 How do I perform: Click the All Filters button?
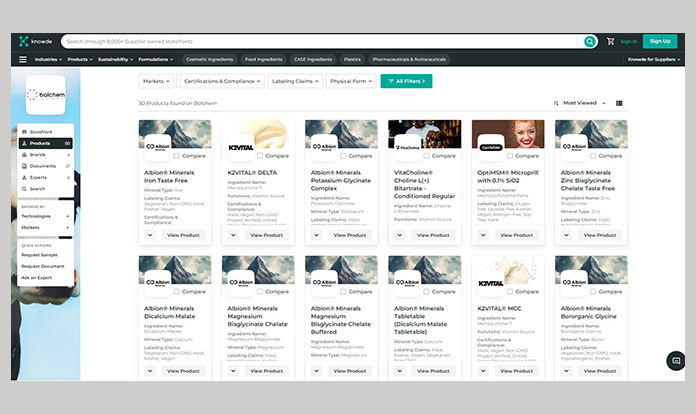click(x=406, y=81)
